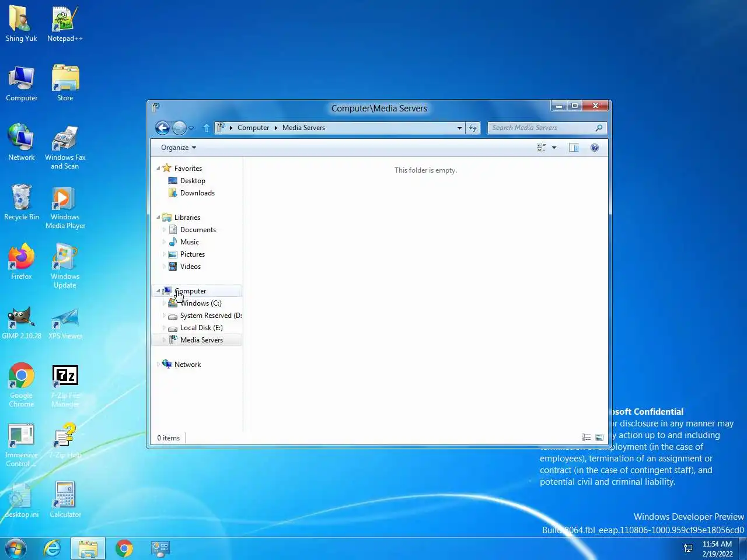Collapse the Favorites group
The width and height of the screenshot is (747, 560).
(x=158, y=169)
